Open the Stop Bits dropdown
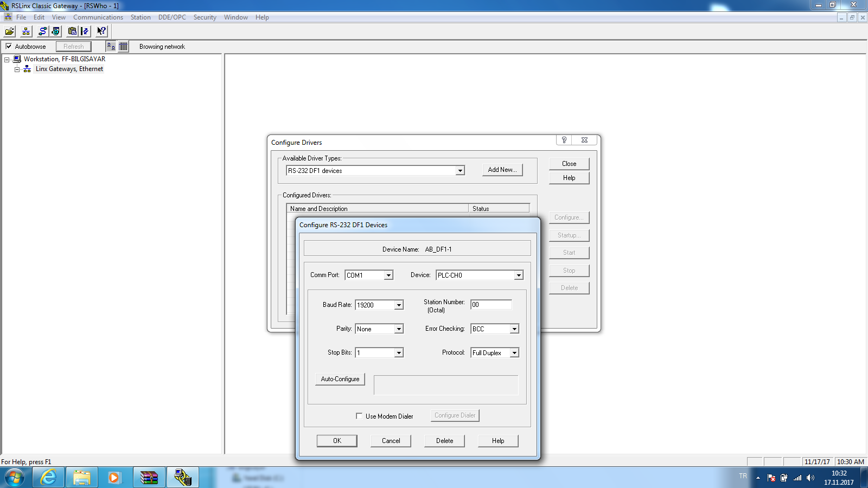The height and width of the screenshot is (488, 868). pyautogui.click(x=399, y=353)
